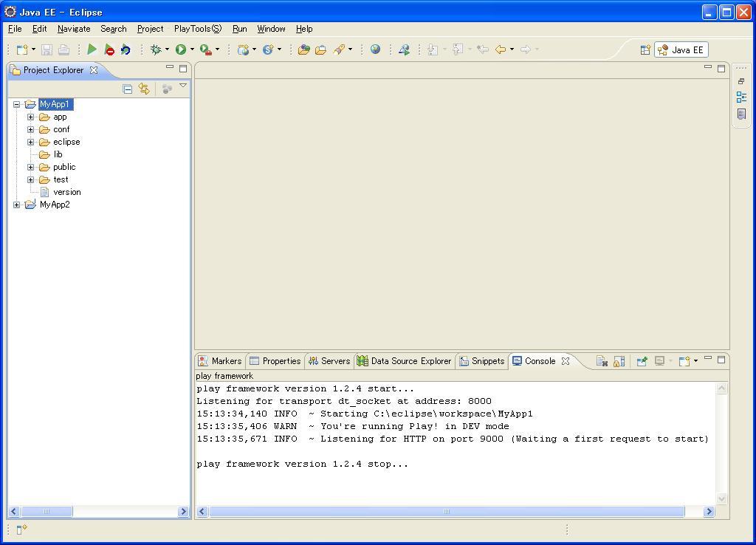
Task: Toggle Link with Editor in Project Explorer
Action: point(144,89)
